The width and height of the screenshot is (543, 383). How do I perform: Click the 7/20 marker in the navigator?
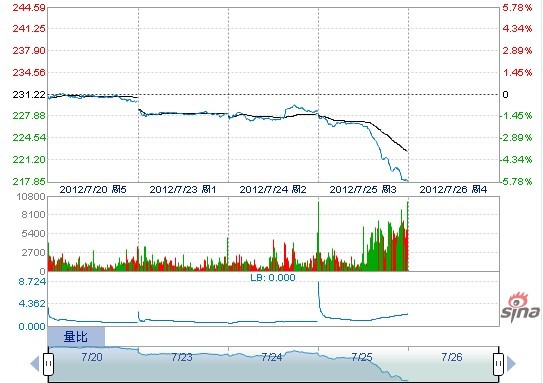tap(92, 357)
